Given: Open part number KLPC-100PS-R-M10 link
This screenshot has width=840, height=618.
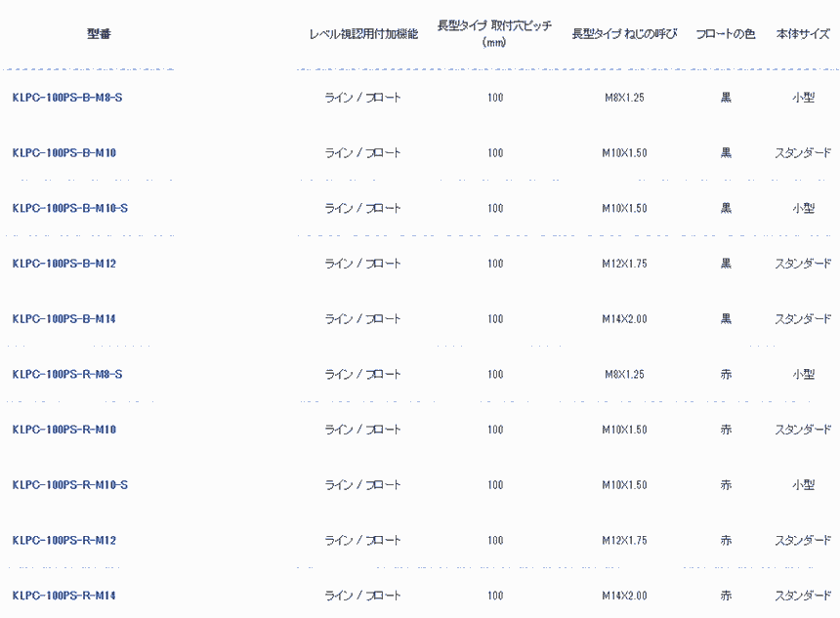Looking at the screenshot, I should (64, 430).
